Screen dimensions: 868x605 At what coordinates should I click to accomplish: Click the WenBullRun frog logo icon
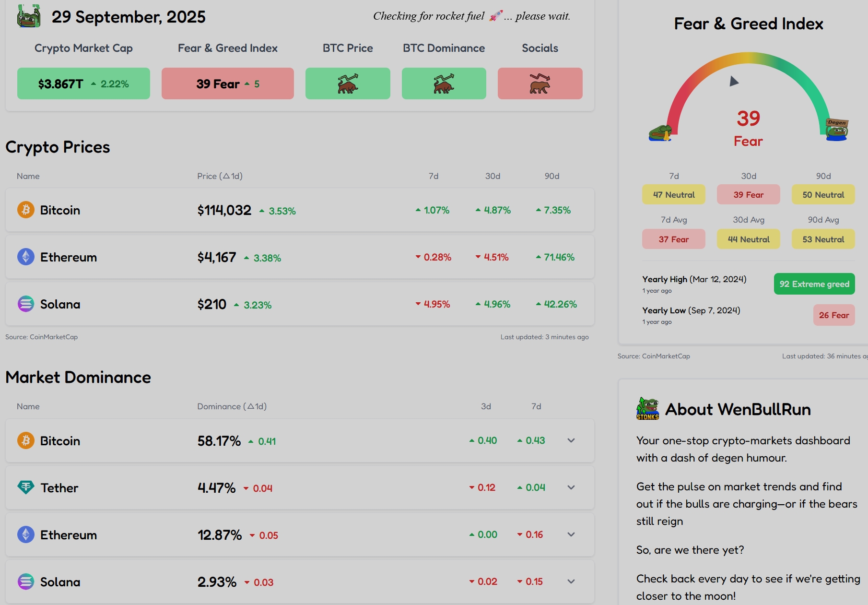(29, 16)
